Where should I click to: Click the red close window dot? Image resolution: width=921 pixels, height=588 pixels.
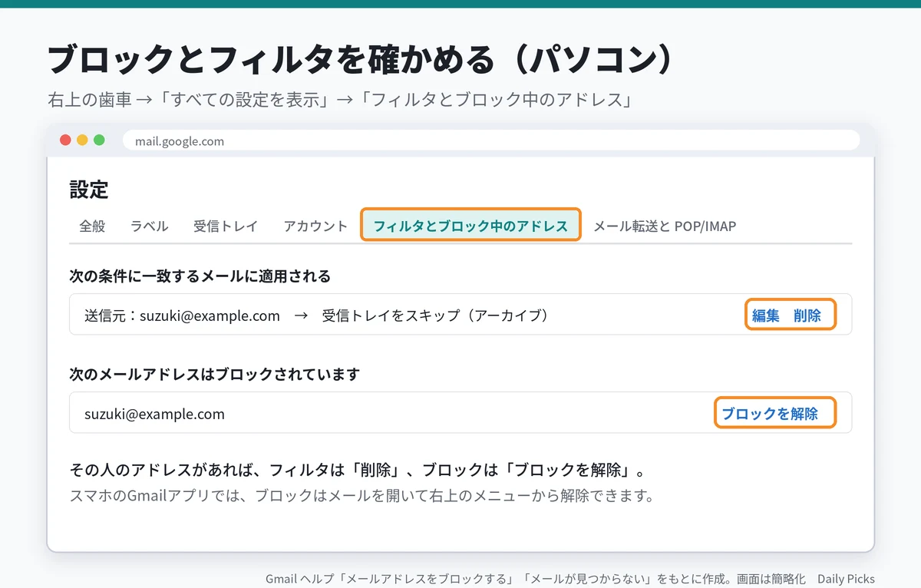tap(65, 140)
